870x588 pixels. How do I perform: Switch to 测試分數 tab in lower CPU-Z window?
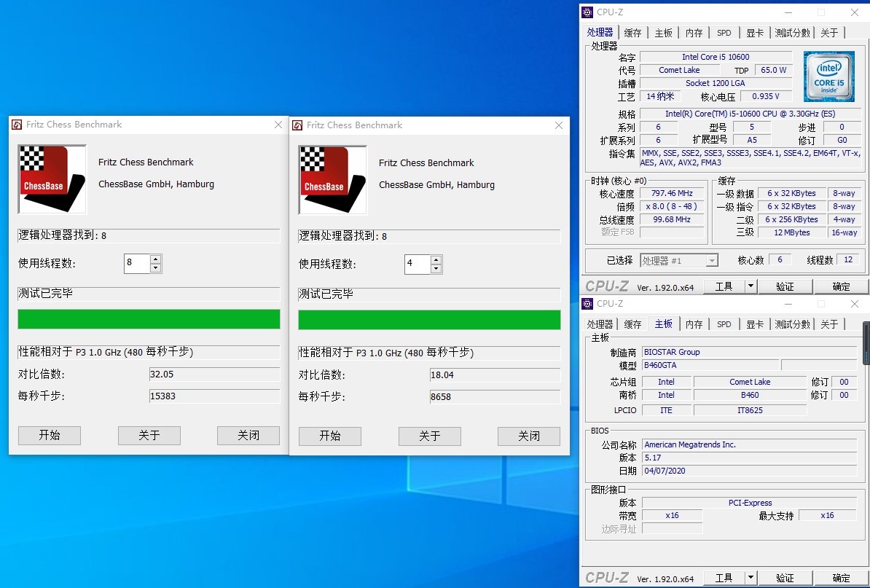click(792, 324)
